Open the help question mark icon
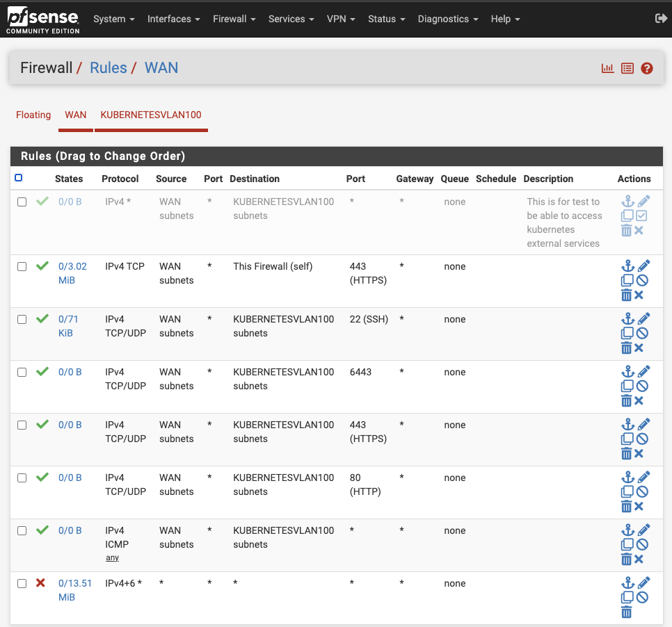Screen dimensions: 672x627 pos(647,68)
